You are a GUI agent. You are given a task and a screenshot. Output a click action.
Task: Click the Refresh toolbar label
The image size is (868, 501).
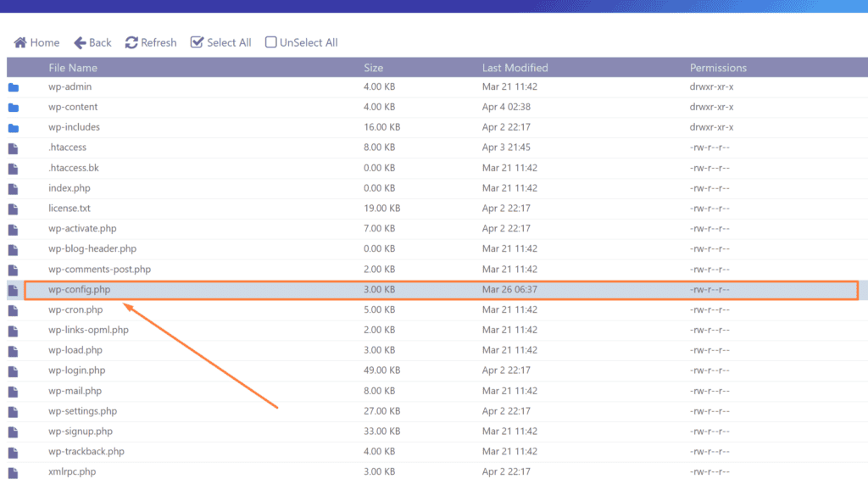[159, 42]
